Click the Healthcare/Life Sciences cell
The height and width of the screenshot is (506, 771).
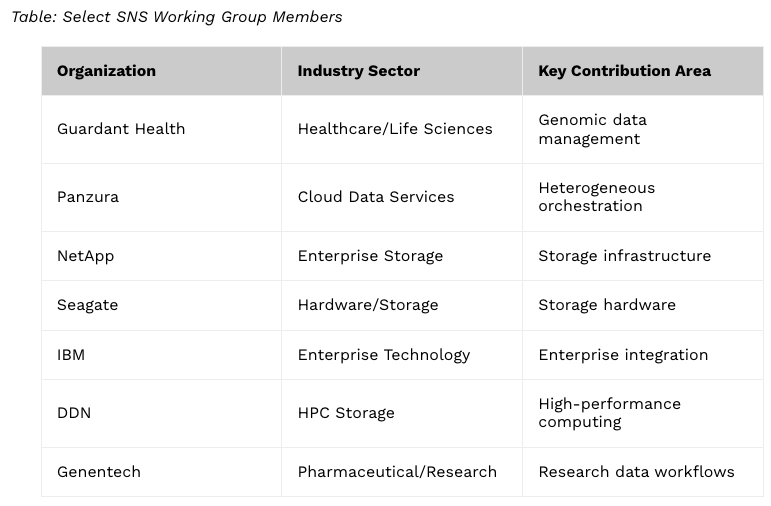coord(395,129)
